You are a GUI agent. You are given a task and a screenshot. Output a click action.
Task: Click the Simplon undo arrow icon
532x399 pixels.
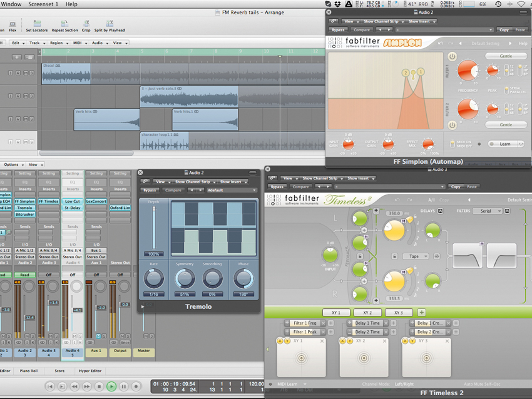point(440,43)
